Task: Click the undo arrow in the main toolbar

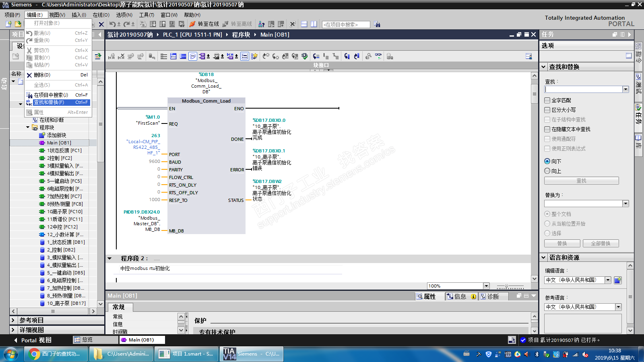Action: (112, 24)
